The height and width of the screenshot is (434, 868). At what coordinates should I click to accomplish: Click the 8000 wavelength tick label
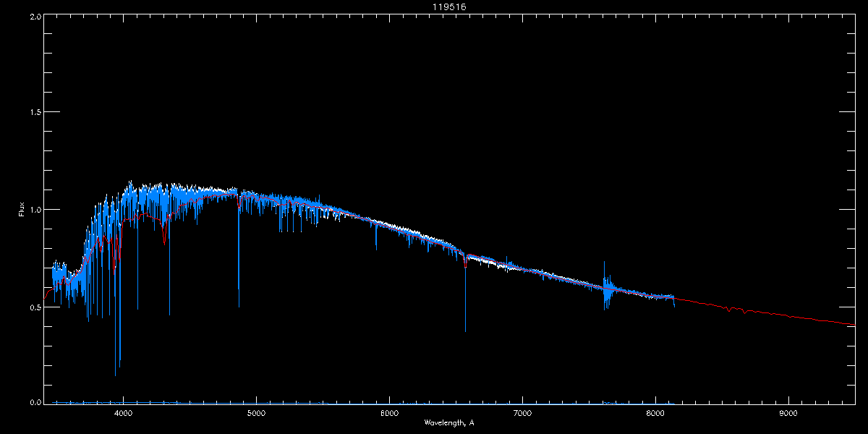655,414
